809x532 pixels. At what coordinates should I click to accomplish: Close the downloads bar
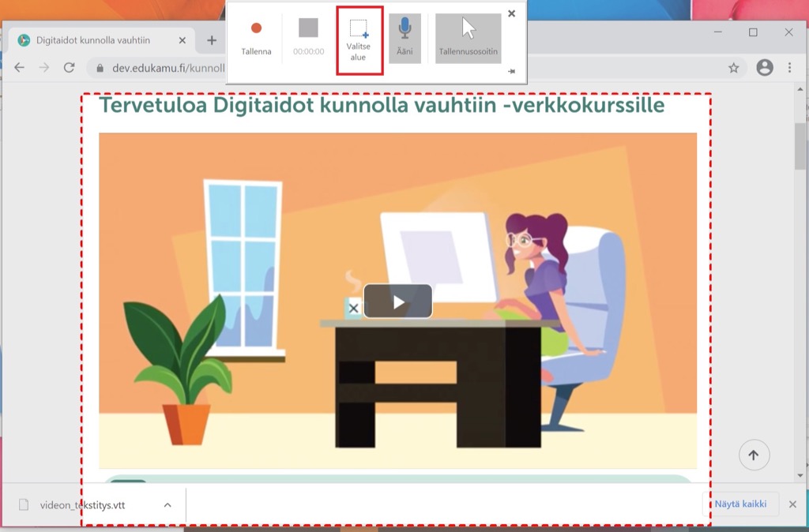(x=792, y=504)
